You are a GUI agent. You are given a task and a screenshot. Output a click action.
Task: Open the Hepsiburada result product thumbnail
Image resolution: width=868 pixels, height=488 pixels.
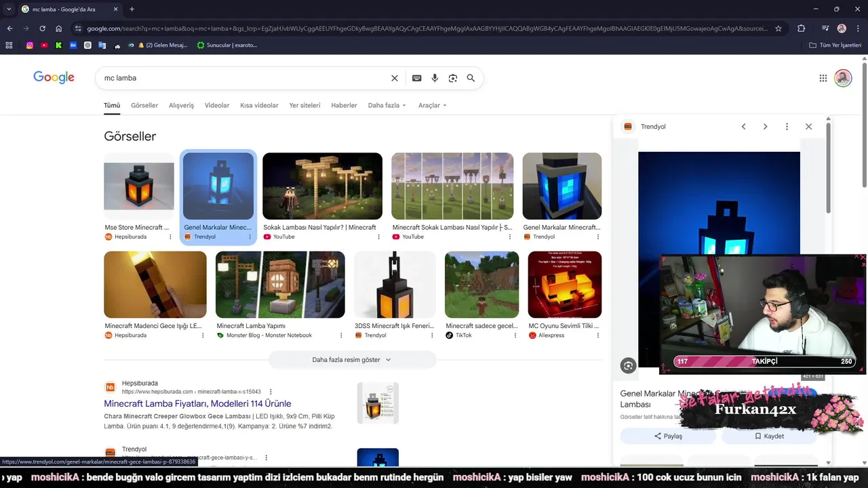click(378, 403)
